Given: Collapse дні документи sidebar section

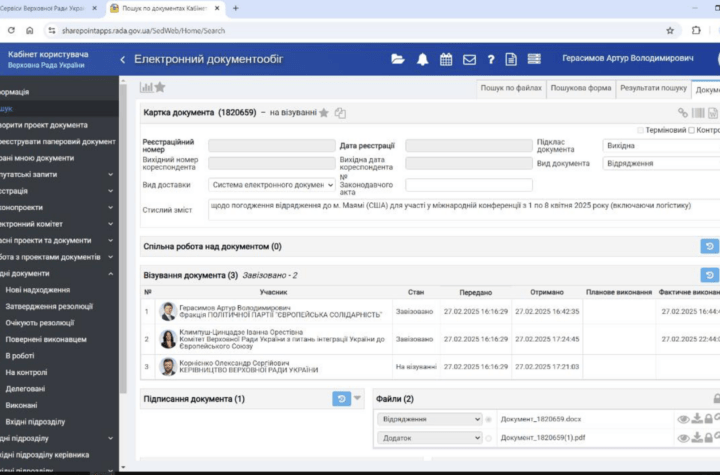Looking at the screenshot, I should [111, 274].
